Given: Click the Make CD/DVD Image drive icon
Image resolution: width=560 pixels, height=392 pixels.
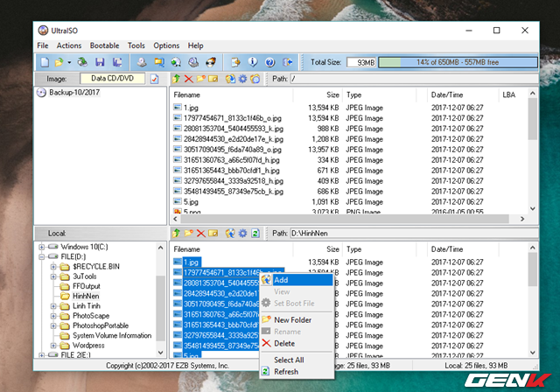Looking at the screenshot, I should point(142,62).
